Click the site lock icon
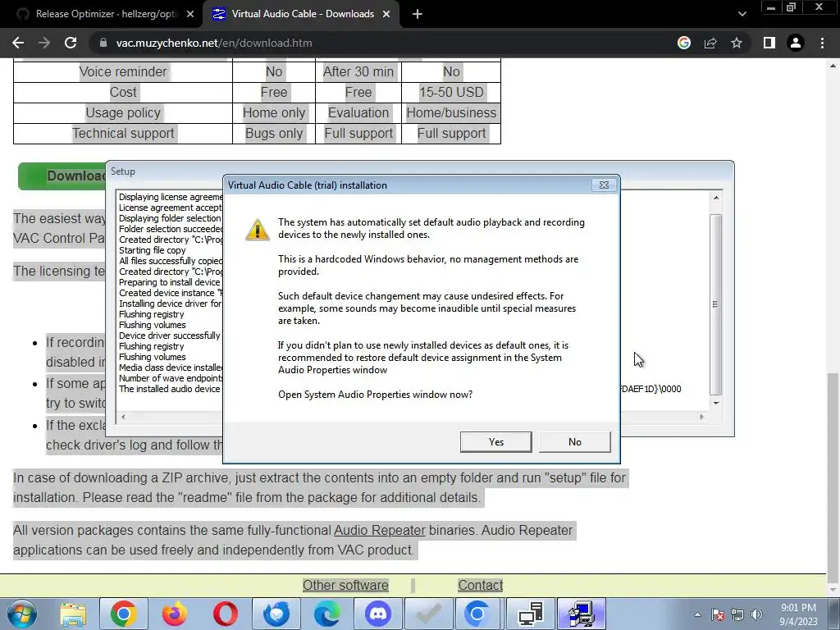 point(103,43)
